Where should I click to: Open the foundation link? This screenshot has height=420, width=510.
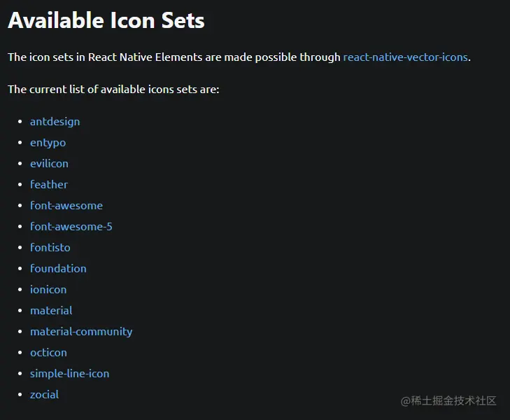tap(58, 269)
